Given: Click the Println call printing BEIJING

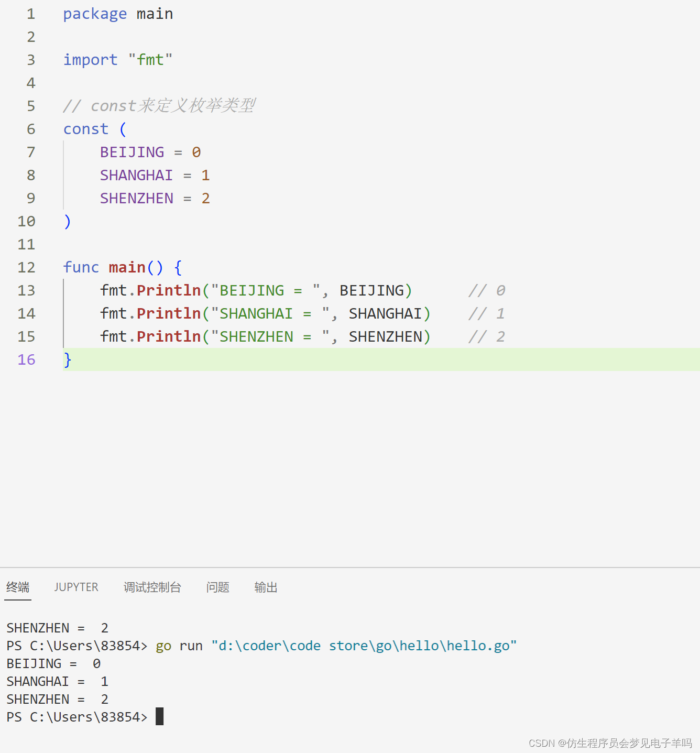Looking at the screenshot, I should coord(256,290).
